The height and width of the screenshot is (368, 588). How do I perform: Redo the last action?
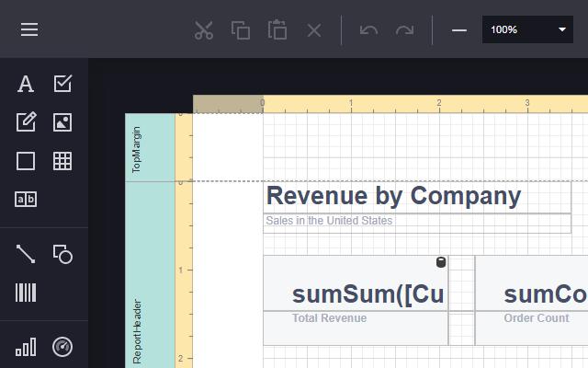tap(404, 29)
